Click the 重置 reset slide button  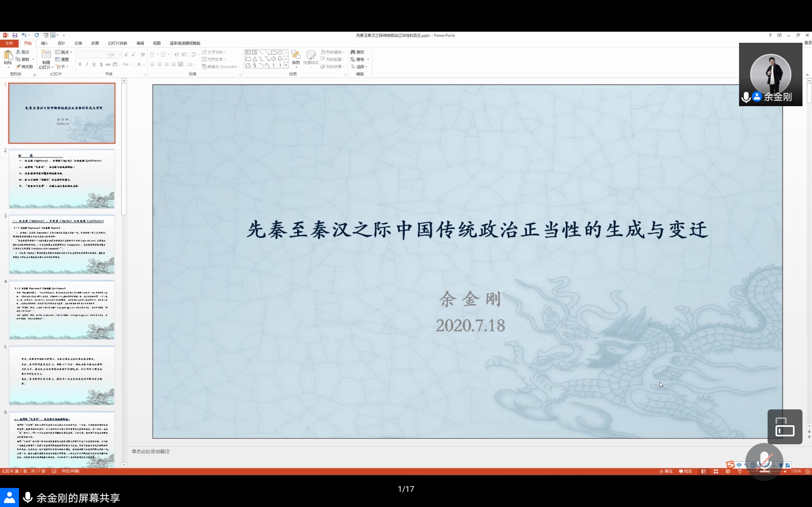coord(62,59)
